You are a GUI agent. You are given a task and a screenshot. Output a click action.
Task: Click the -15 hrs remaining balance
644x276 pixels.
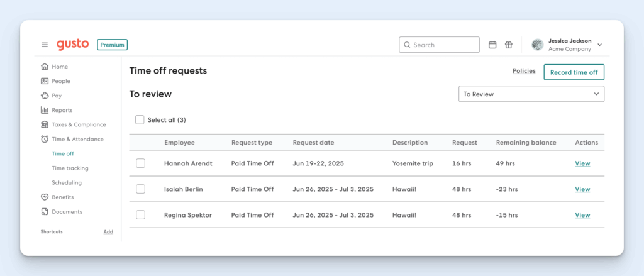(x=507, y=215)
